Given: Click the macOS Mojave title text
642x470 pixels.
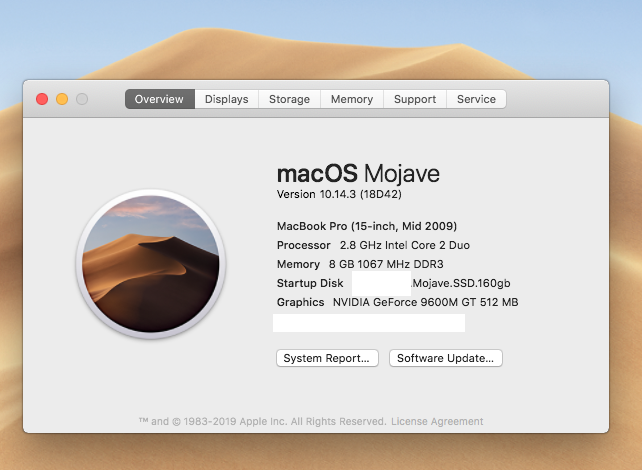Looking at the screenshot, I should pos(358,173).
